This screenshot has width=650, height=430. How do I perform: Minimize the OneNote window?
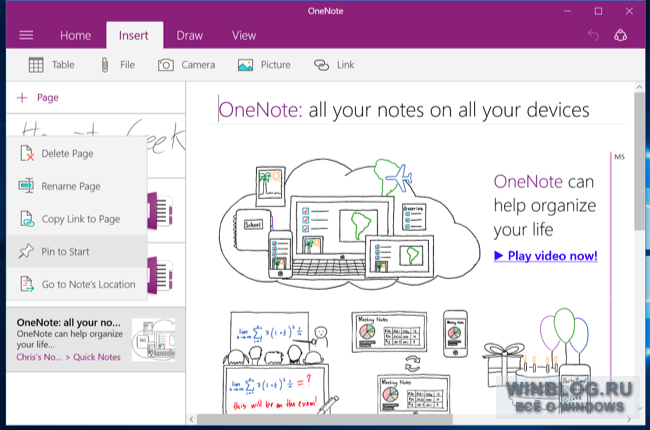click(568, 11)
